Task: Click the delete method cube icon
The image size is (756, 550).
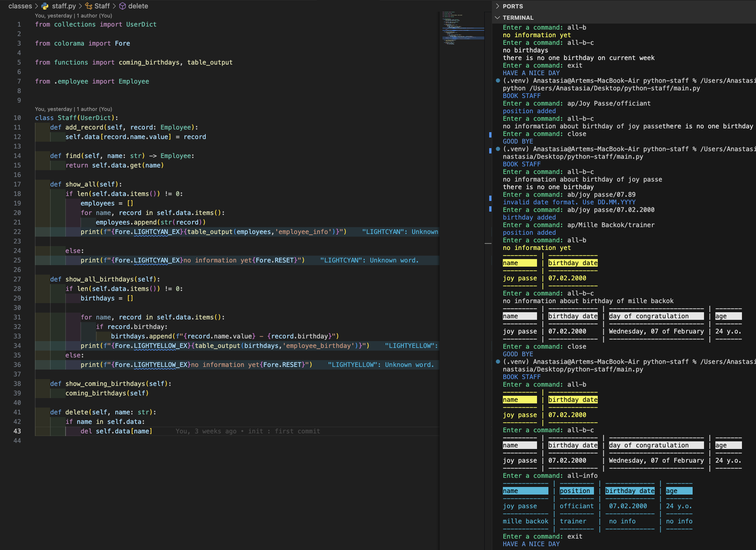Action: 123,6
